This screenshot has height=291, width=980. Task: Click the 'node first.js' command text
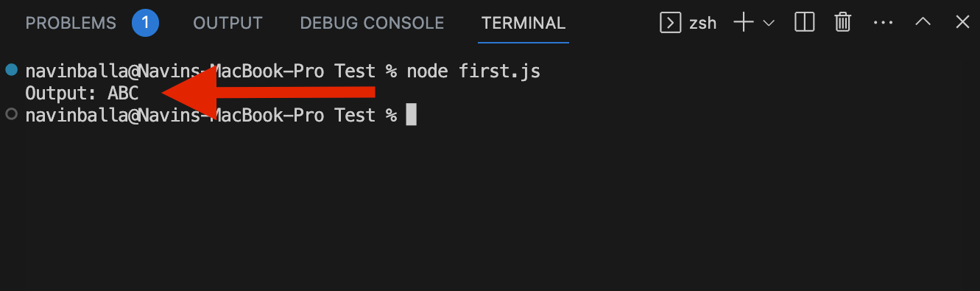[x=473, y=71]
